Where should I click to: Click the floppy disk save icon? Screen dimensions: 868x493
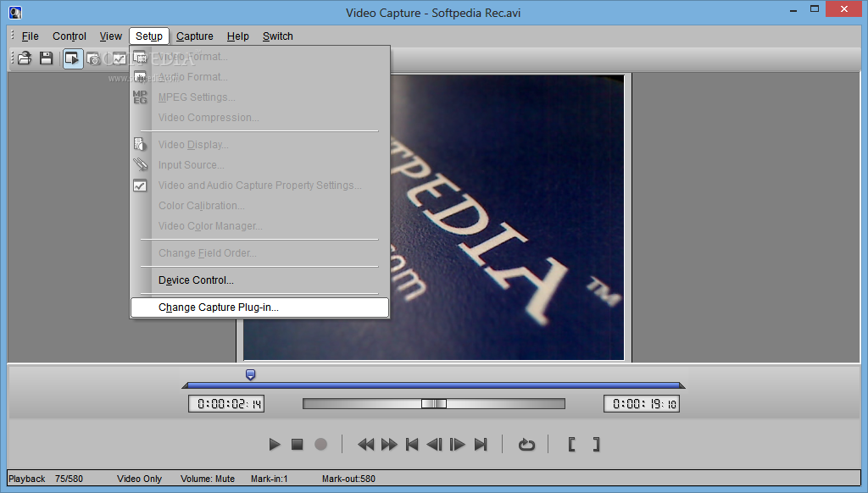coord(47,58)
